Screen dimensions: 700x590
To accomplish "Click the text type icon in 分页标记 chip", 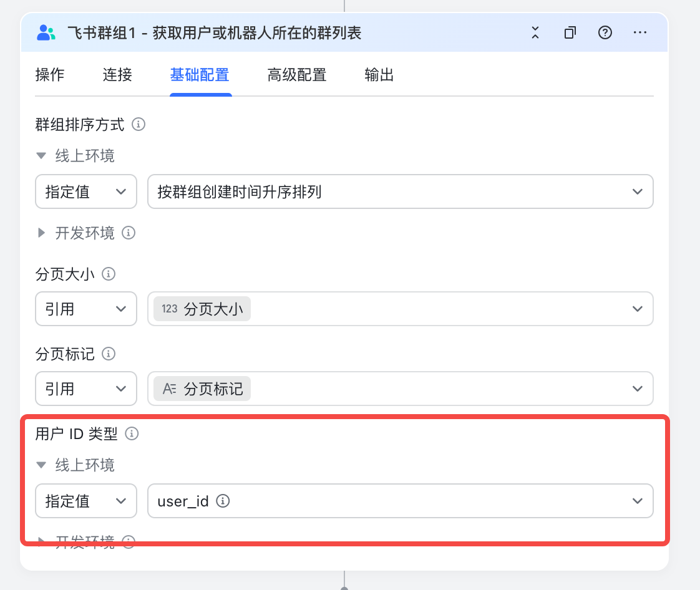I will pos(170,389).
